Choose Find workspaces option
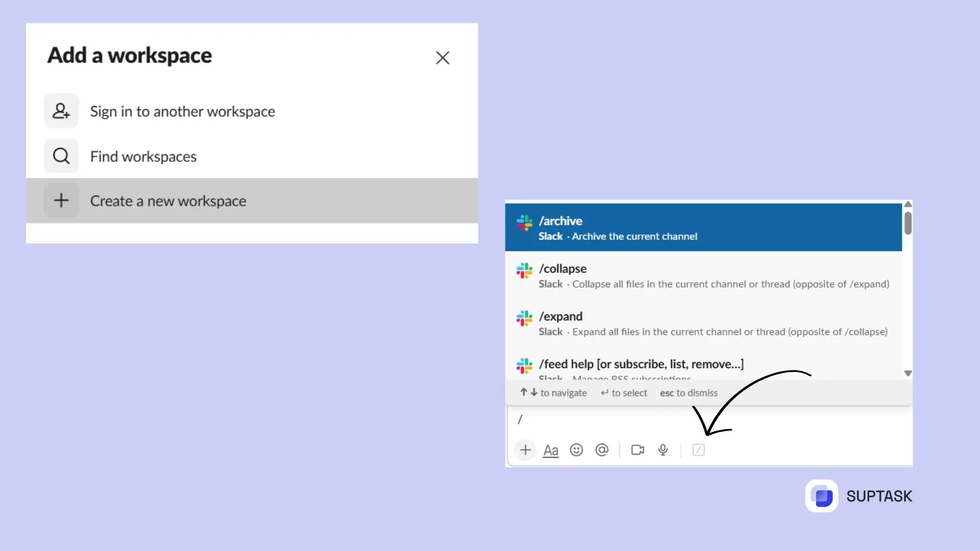The image size is (980, 551). pos(252,156)
